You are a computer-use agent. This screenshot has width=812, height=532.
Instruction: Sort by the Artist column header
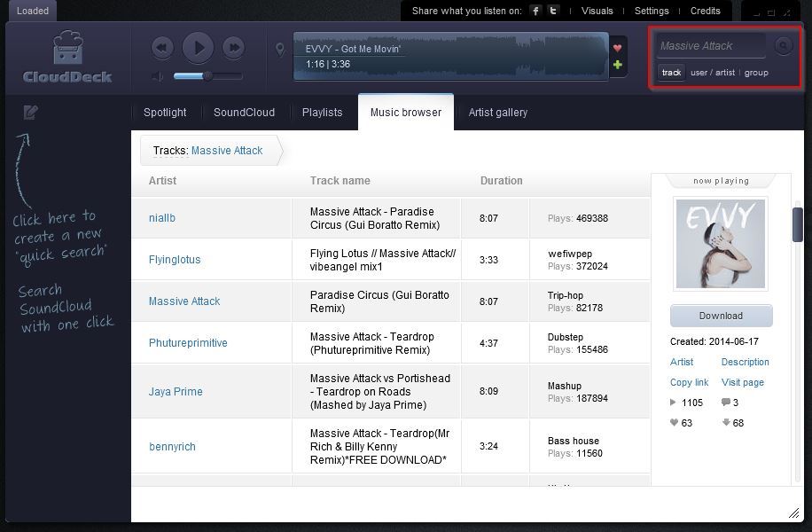(x=162, y=181)
